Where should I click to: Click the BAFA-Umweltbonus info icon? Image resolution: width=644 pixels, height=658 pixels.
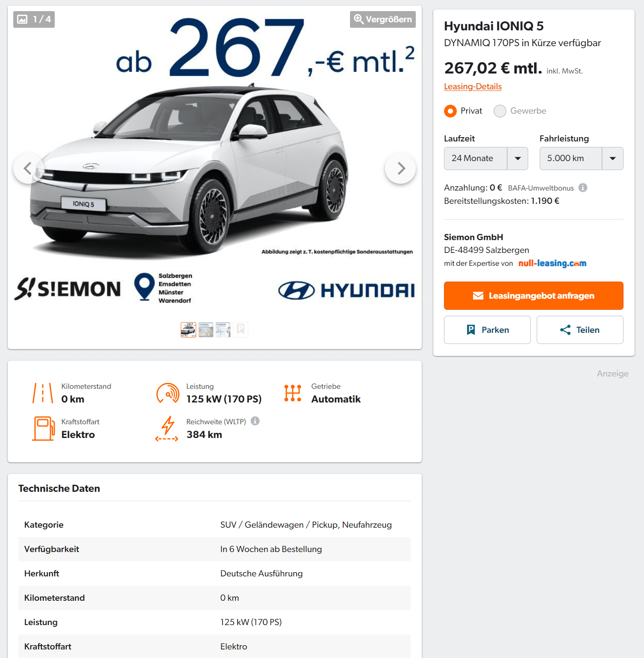(583, 188)
